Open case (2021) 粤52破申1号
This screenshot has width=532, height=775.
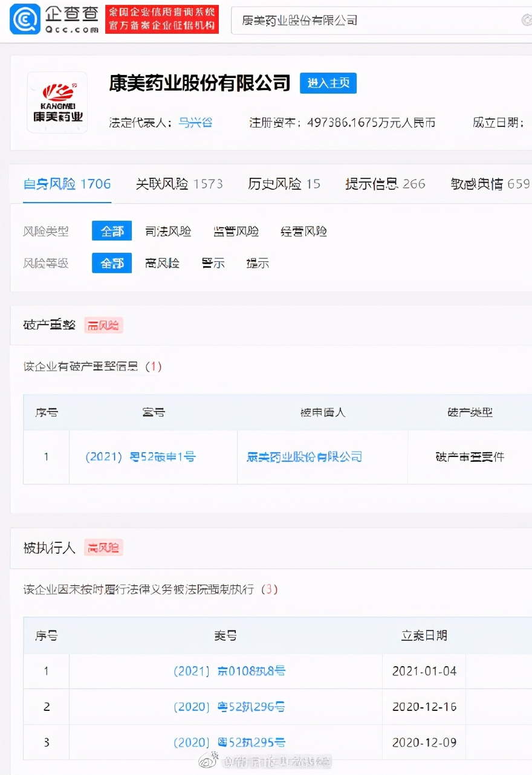tap(140, 457)
